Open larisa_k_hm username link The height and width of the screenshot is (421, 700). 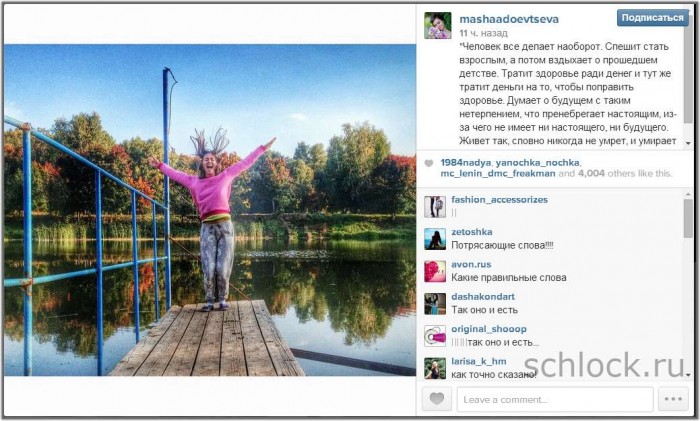tap(479, 361)
